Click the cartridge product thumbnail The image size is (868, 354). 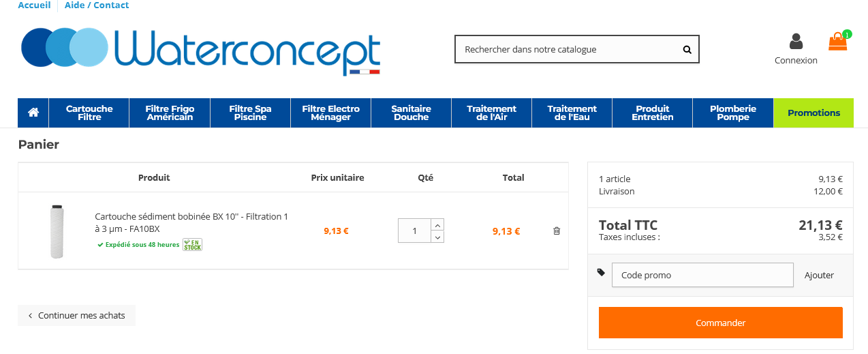click(57, 231)
